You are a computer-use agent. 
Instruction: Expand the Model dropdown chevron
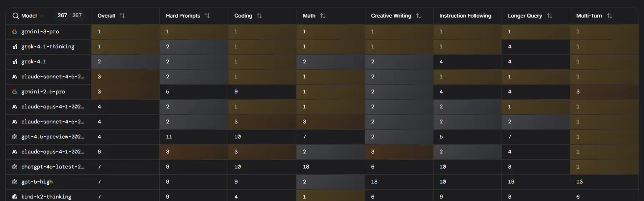42,16
